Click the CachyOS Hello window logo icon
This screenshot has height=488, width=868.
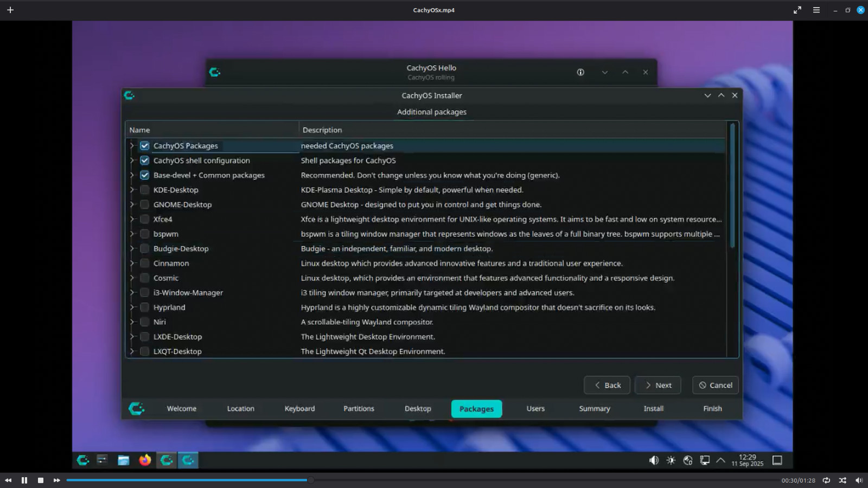pyautogui.click(x=215, y=72)
